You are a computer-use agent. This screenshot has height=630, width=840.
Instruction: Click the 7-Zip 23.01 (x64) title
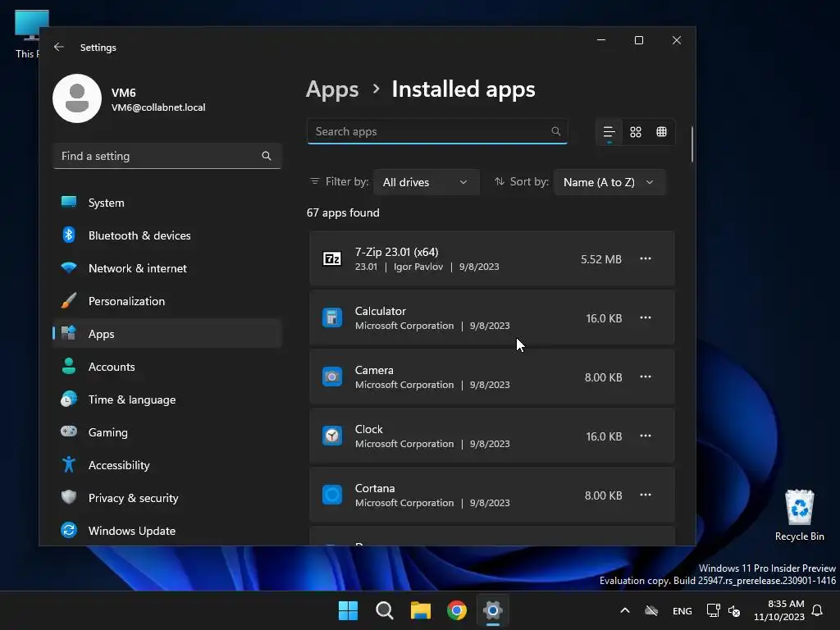[396, 252]
